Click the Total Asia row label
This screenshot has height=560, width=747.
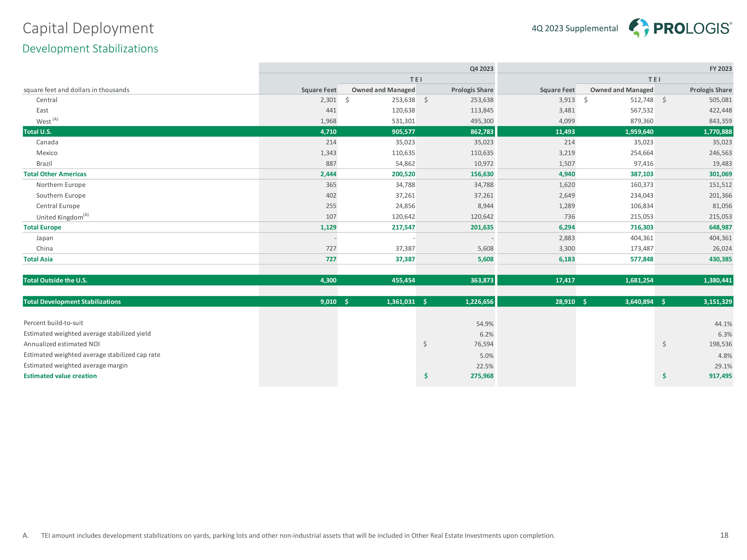tap(38, 259)
